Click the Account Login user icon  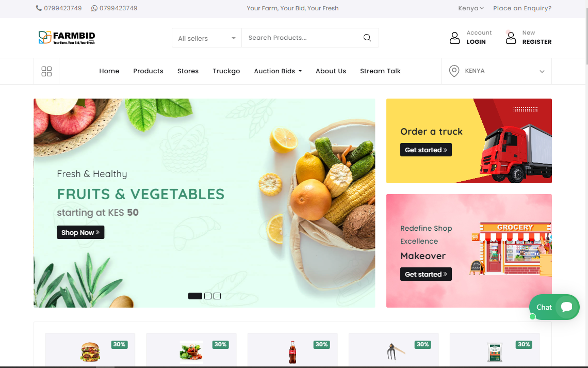454,38
